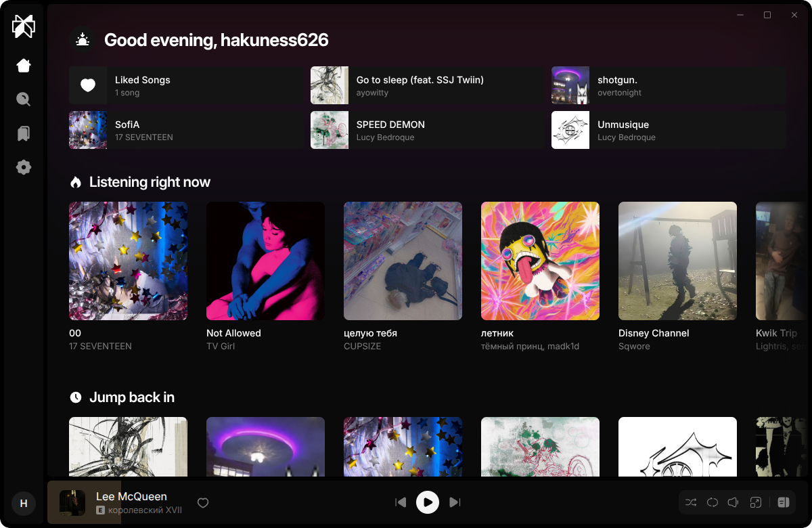812x528 pixels.
Task: Click the now playing album thumbnail
Action: click(x=72, y=503)
